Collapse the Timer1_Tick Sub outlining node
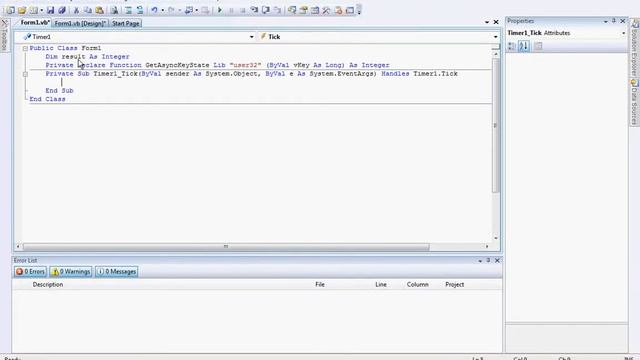This screenshot has width=640, height=360. click(x=25, y=74)
